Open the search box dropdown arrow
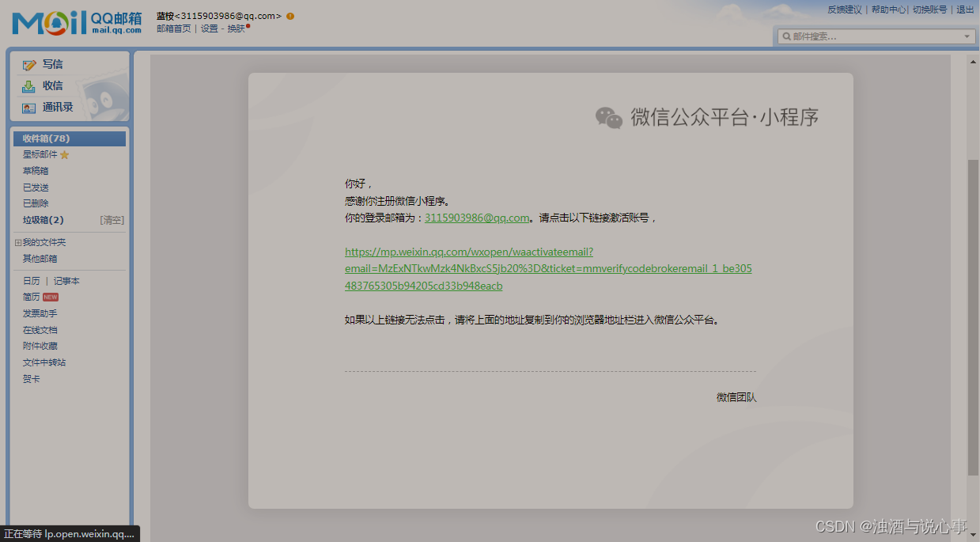This screenshot has height=542, width=980. click(x=967, y=36)
